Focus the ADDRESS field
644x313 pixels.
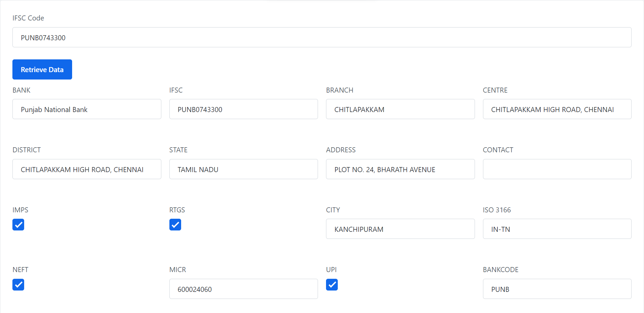(x=400, y=169)
